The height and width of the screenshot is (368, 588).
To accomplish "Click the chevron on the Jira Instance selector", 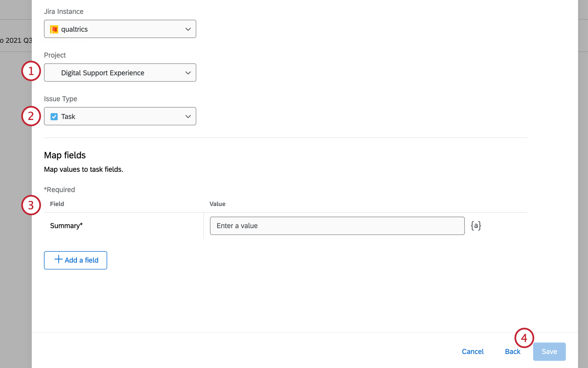I will 188,29.
